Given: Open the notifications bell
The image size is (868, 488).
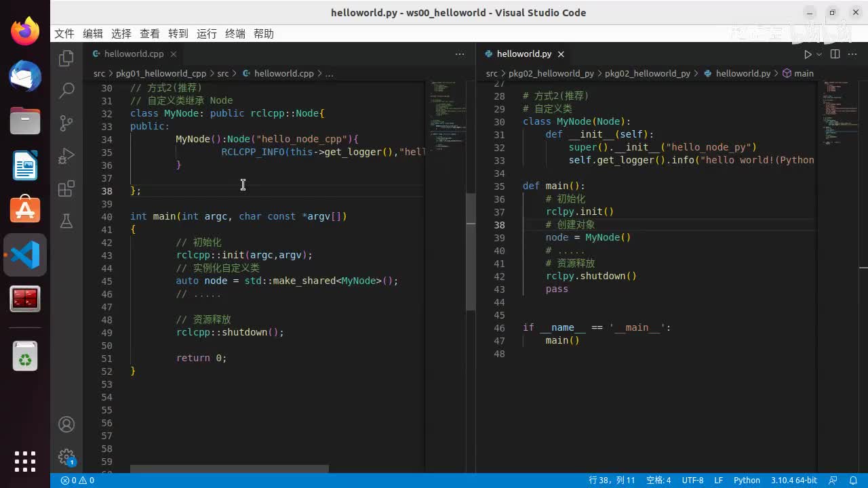Looking at the screenshot, I should coord(852,481).
